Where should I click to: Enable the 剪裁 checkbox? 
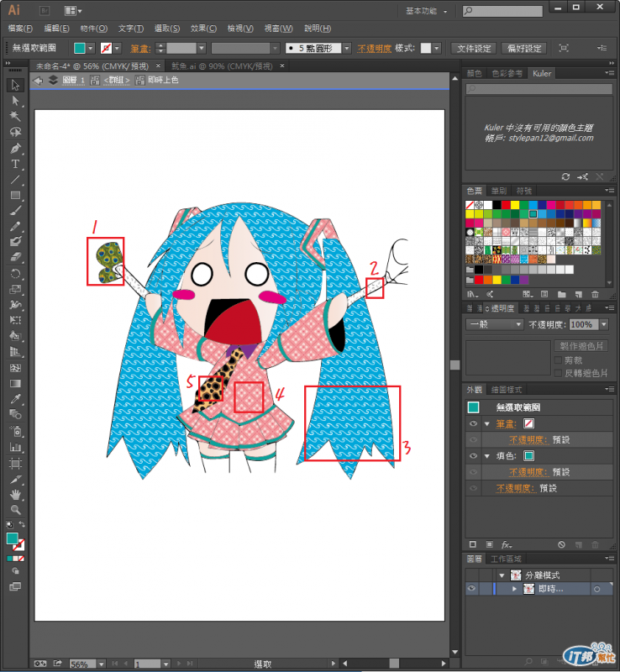pyautogui.click(x=559, y=360)
